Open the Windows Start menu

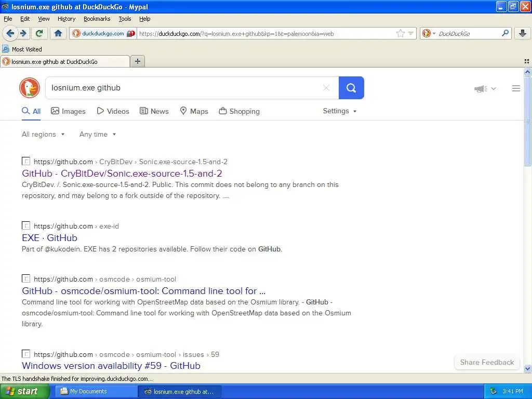point(24,391)
